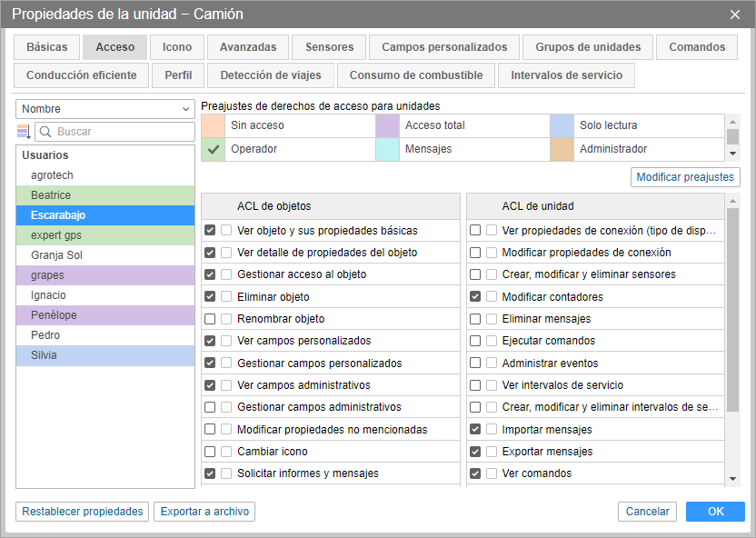Choose the Sin acceso color swatch
Image resolution: width=756 pixels, height=538 pixels.
tap(214, 125)
